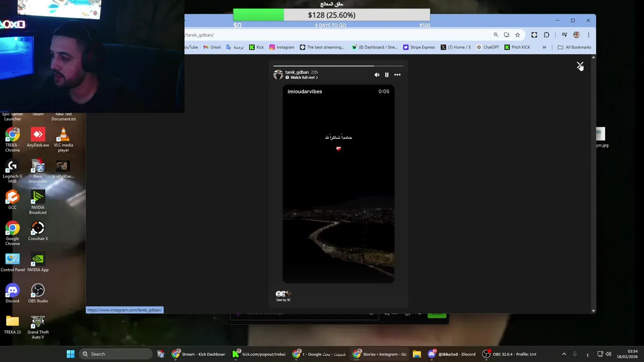644x362 pixels.
Task: Open NVIDIA App desktop icon
Action: pos(38,262)
